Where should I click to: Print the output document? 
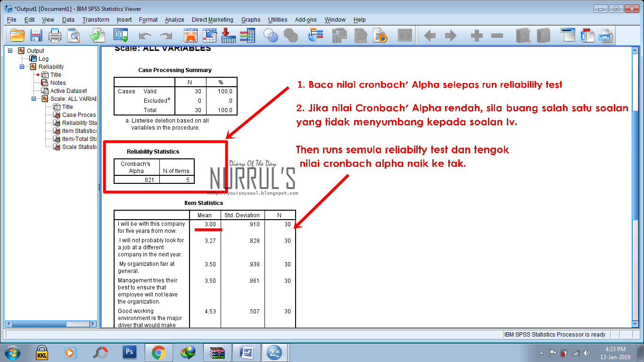pyautogui.click(x=54, y=35)
